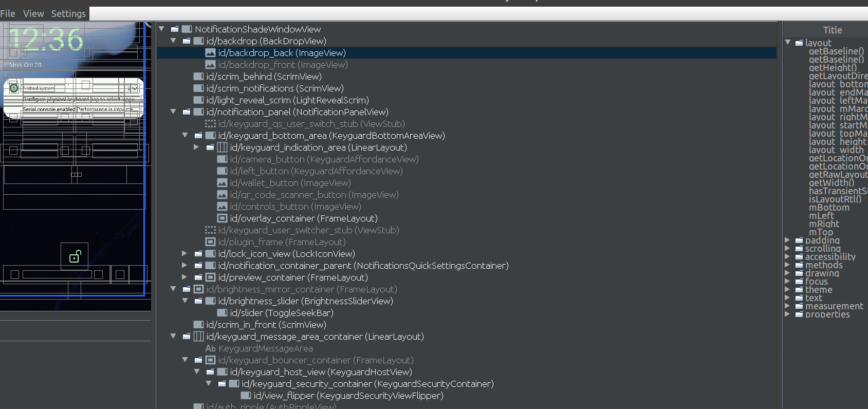Click the FrameLayout icon of id/plugin_frame

pyautogui.click(x=210, y=242)
